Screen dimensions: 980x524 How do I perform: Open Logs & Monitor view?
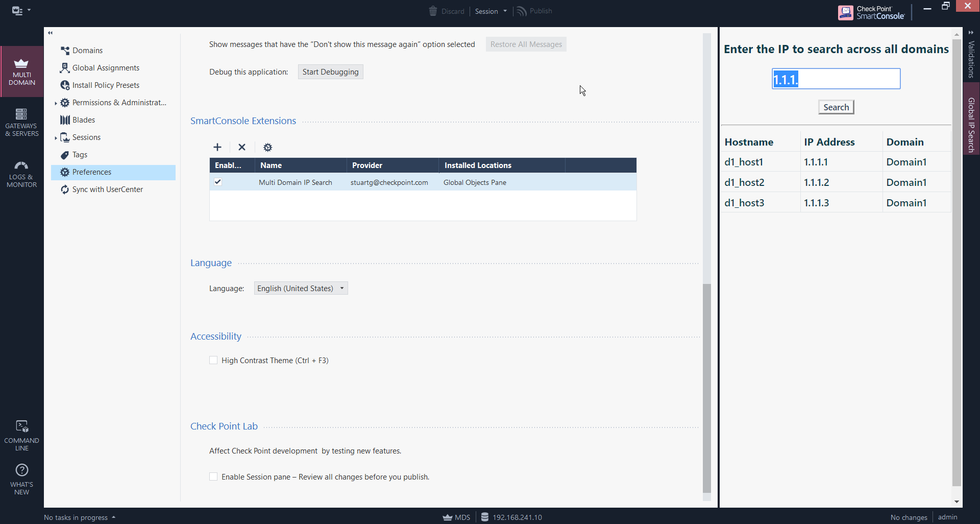point(21,174)
